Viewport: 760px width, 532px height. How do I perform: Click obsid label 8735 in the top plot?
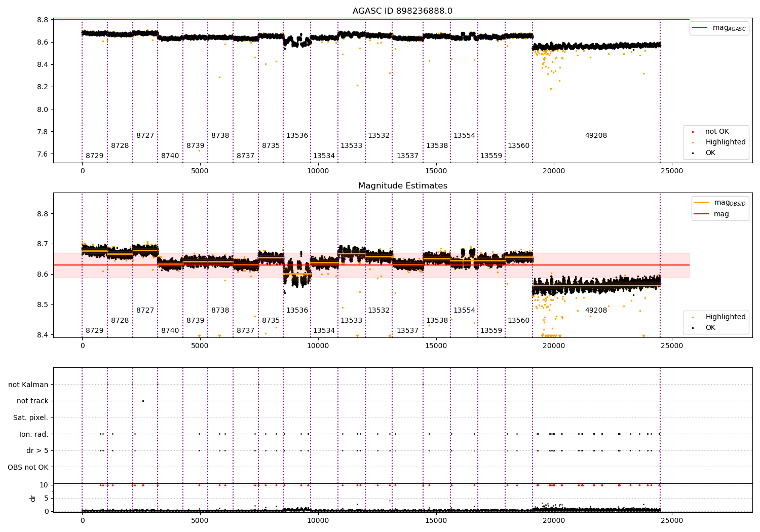click(271, 146)
